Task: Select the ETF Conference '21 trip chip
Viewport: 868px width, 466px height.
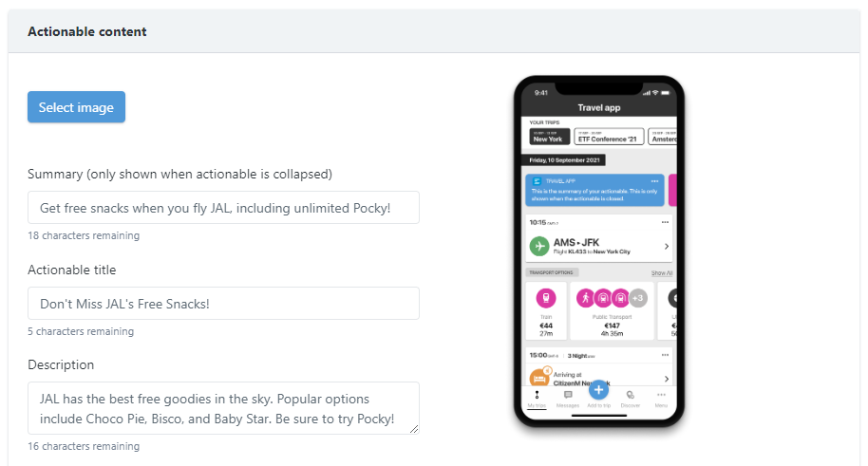Action: pos(609,138)
